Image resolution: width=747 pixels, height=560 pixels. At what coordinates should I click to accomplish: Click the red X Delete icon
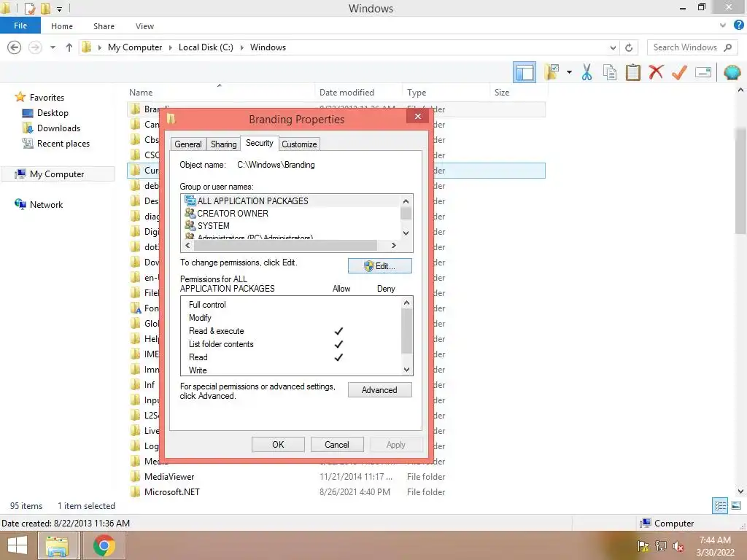pyautogui.click(x=656, y=72)
